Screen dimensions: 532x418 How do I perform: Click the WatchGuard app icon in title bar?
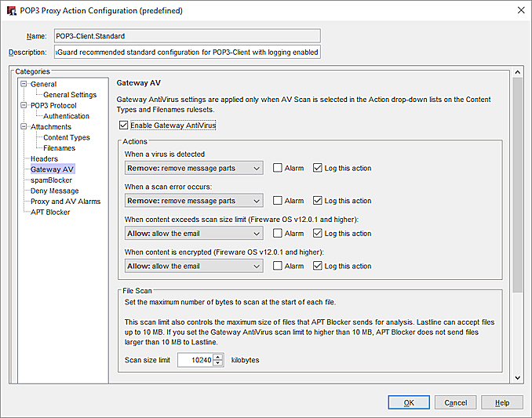coord(12,9)
